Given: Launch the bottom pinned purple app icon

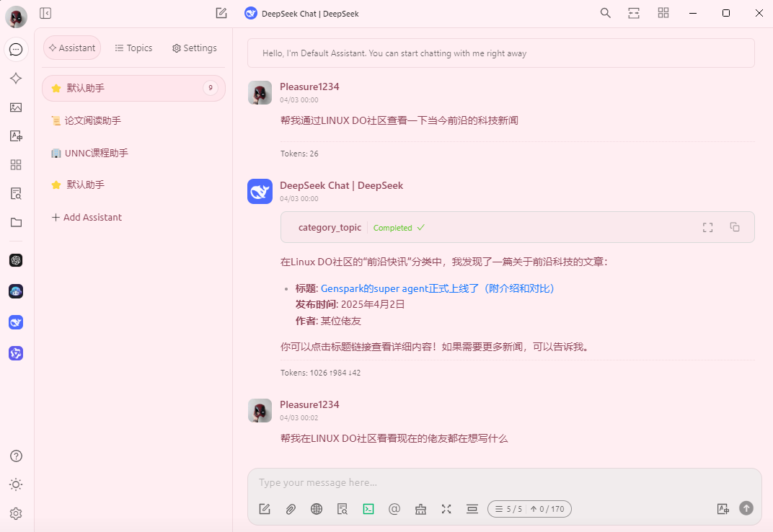Looking at the screenshot, I should pos(16,353).
